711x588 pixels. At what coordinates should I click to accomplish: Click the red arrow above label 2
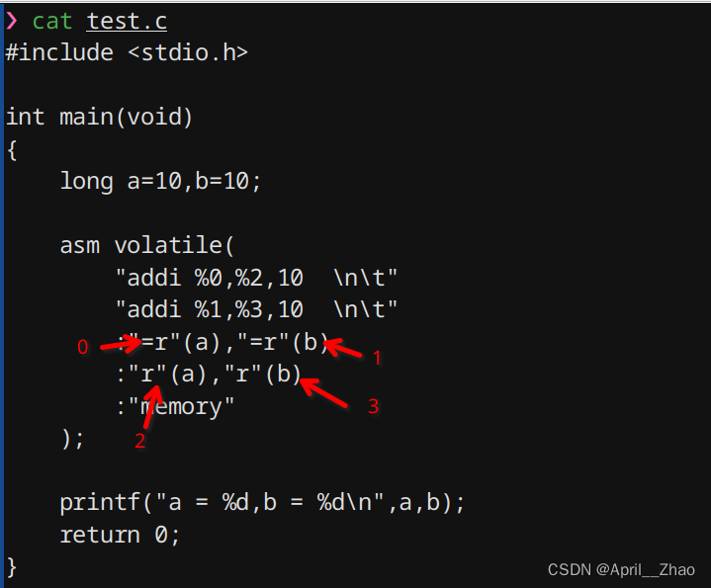[153, 407]
